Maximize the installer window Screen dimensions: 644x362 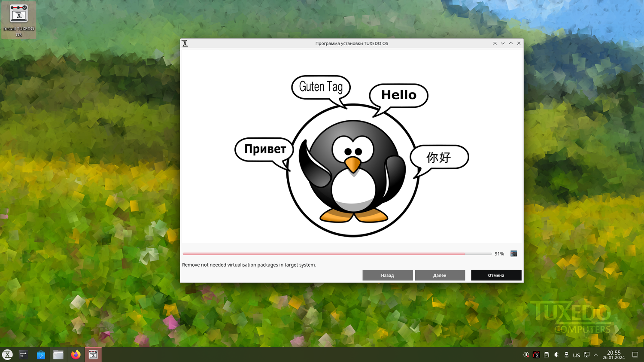coord(511,43)
